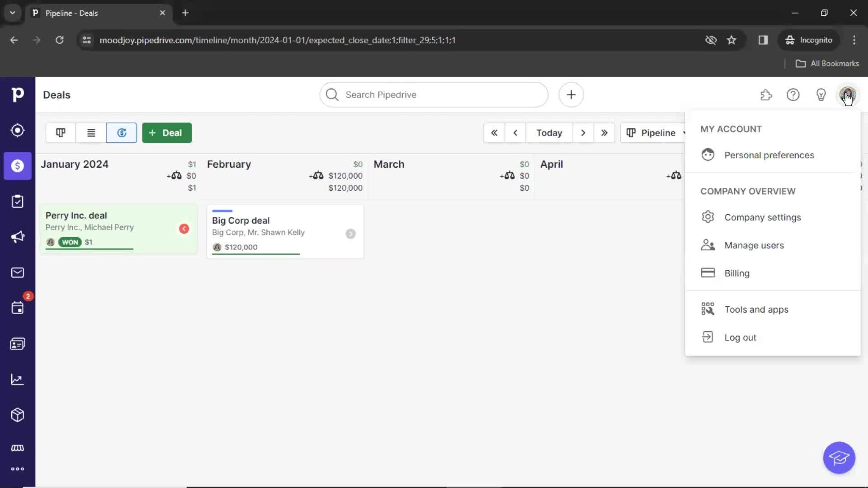Expand the navigation forward arrow

point(583,132)
